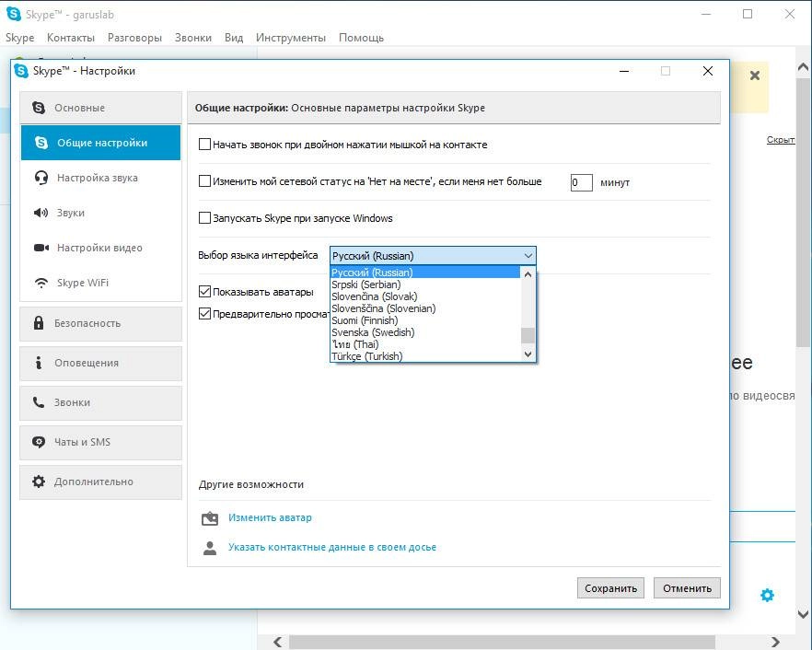This screenshot has width=812, height=650.
Task: Open the Основные settings section
Action: (101, 108)
